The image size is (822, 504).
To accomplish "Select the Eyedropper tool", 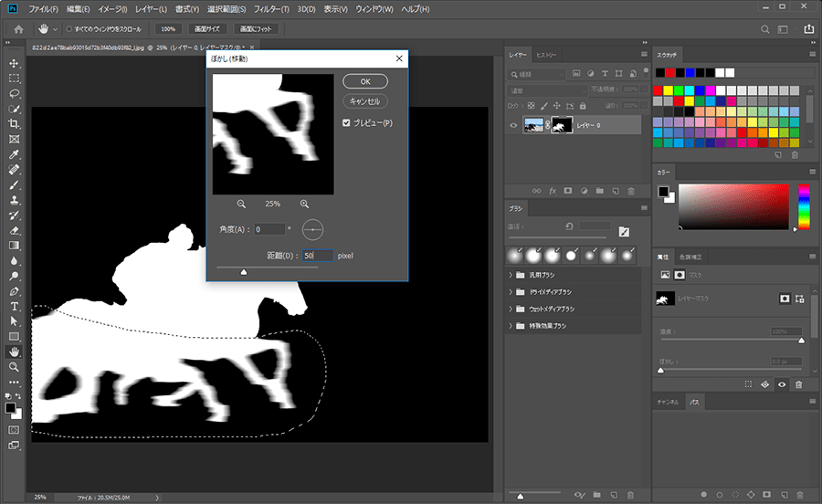I will tap(14, 154).
